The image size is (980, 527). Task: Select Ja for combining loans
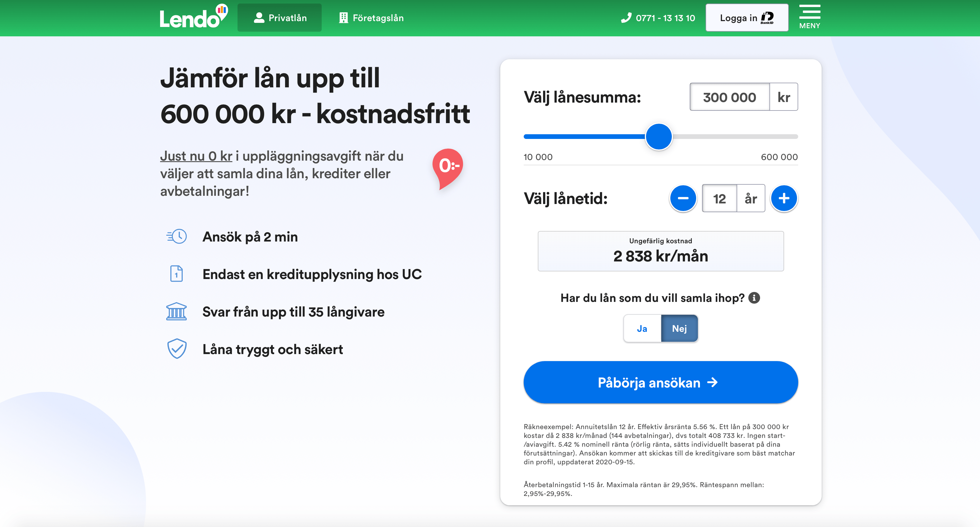(642, 329)
